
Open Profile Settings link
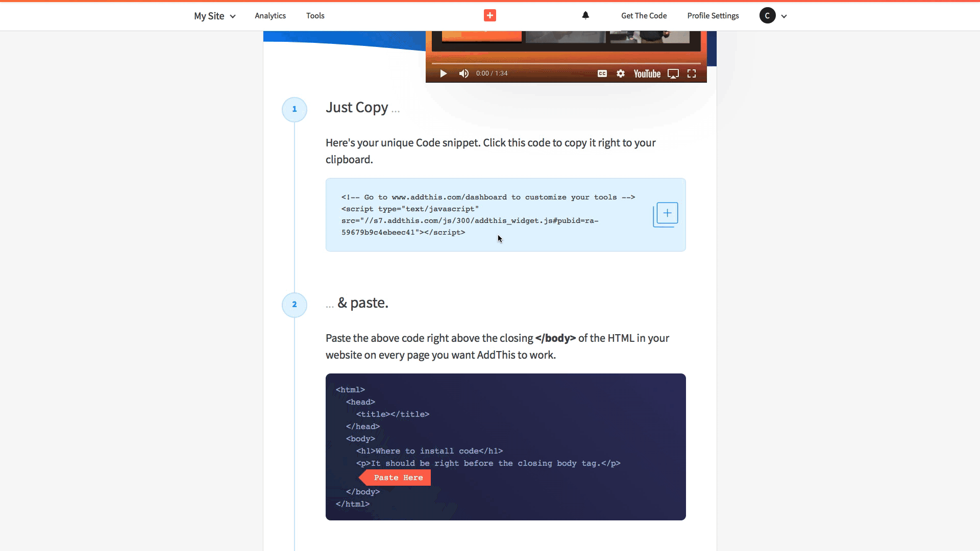pyautogui.click(x=713, y=16)
